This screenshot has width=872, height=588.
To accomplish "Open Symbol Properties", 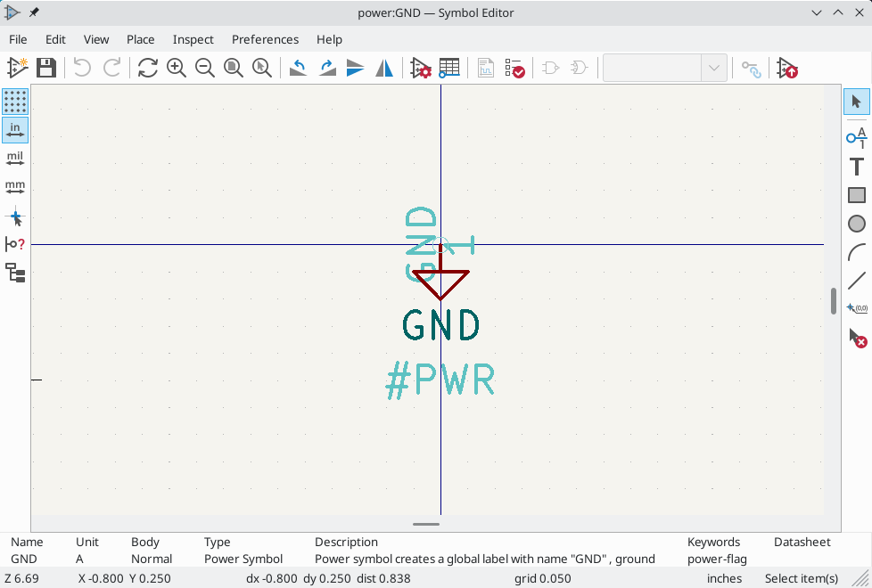I will 420,68.
